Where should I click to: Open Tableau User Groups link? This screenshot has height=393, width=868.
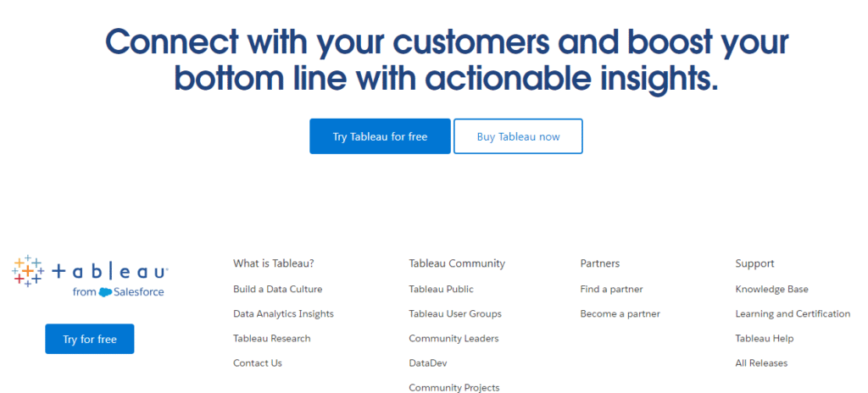coord(455,314)
